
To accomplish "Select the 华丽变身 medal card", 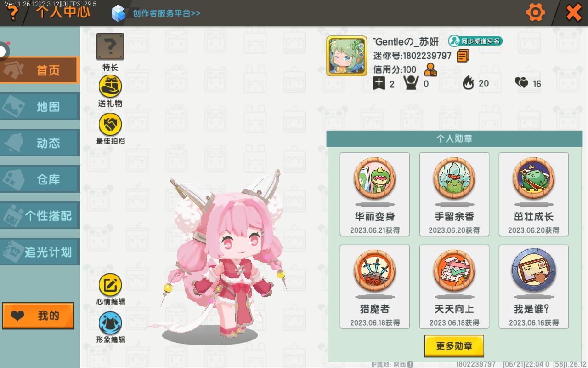I will tap(375, 194).
